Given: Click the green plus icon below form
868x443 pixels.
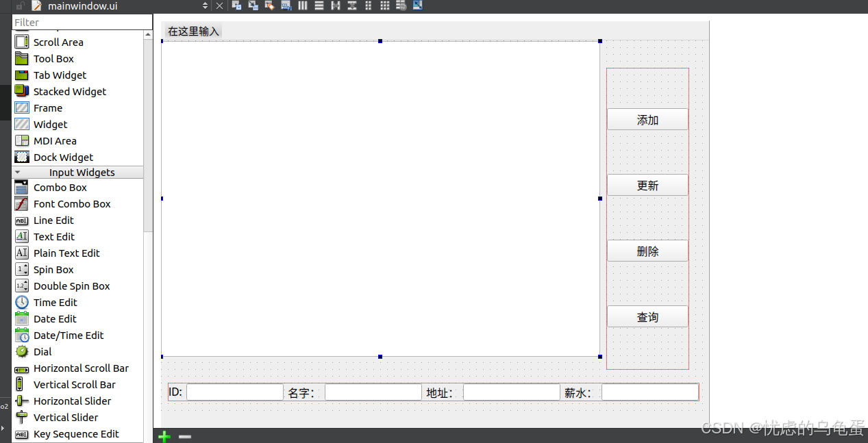Looking at the screenshot, I should click(x=164, y=436).
